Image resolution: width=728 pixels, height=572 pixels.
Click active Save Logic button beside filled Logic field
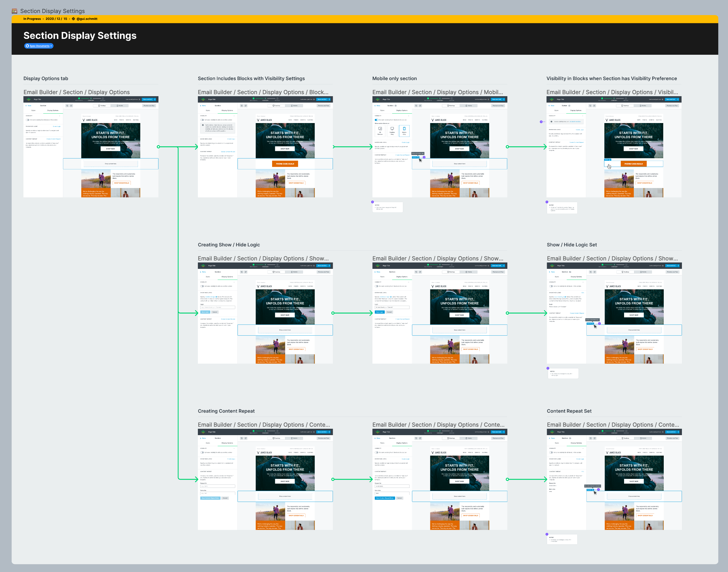pyautogui.click(x=380, y=312)
